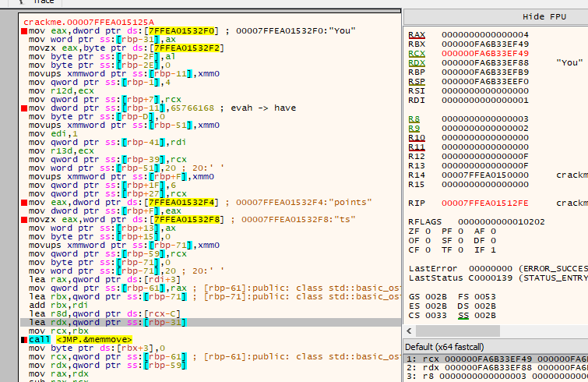Select the 'mov r12d,ecx' instruction
The image size is (588, 382).
click(x=62, y=91)
